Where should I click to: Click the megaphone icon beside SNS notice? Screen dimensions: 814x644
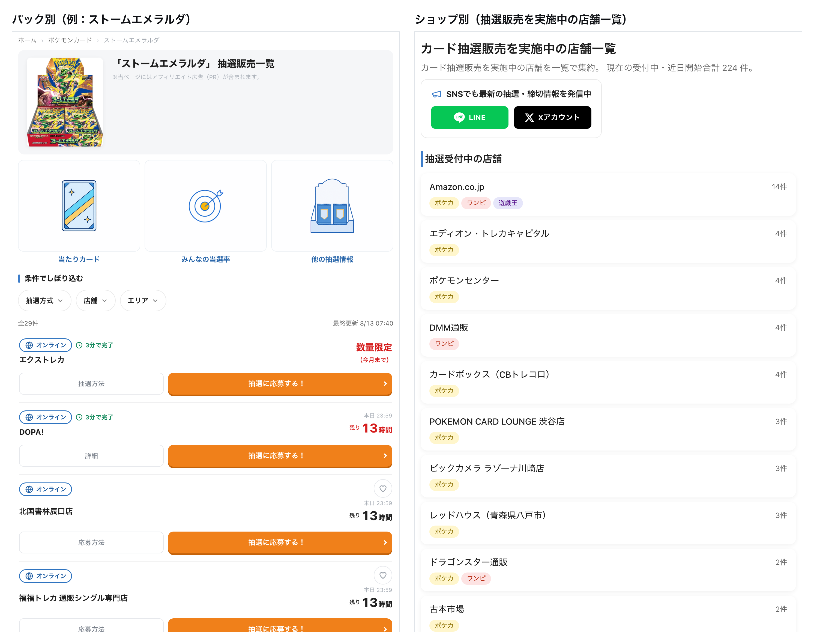[436, 94]
